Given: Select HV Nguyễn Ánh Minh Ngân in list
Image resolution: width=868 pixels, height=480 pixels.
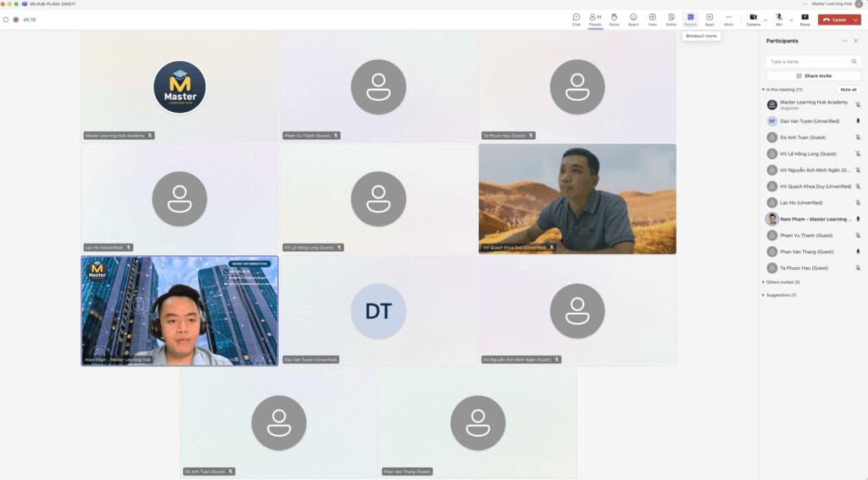Looking at the screenshot, I should point(813,170).
